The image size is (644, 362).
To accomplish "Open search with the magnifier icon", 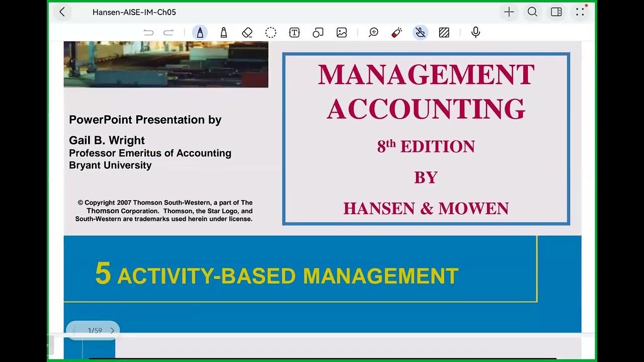I will pyautogui.click(x=532, y=12).
